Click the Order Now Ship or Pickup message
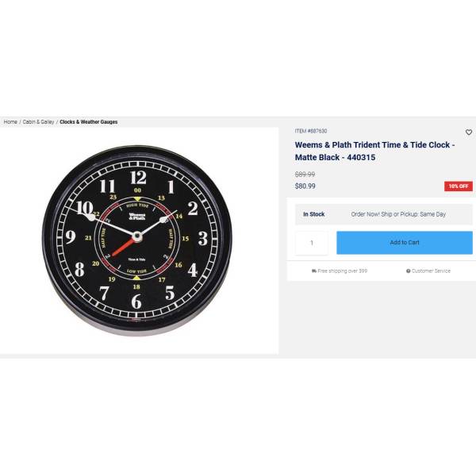This screenshot has height=476, width=476. tap(398, 214)
